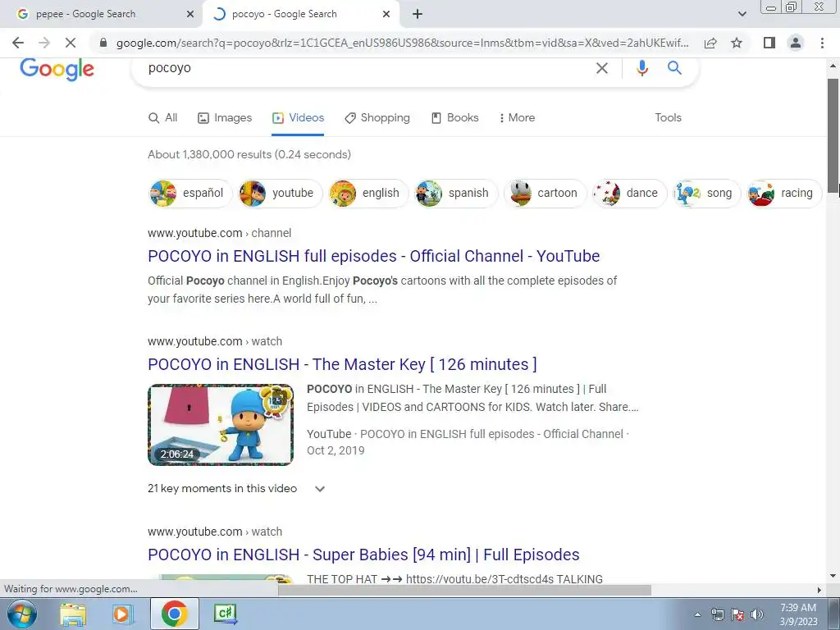840x630 pixels.
Task: Stop loading the page with X button
Action: 71,43
